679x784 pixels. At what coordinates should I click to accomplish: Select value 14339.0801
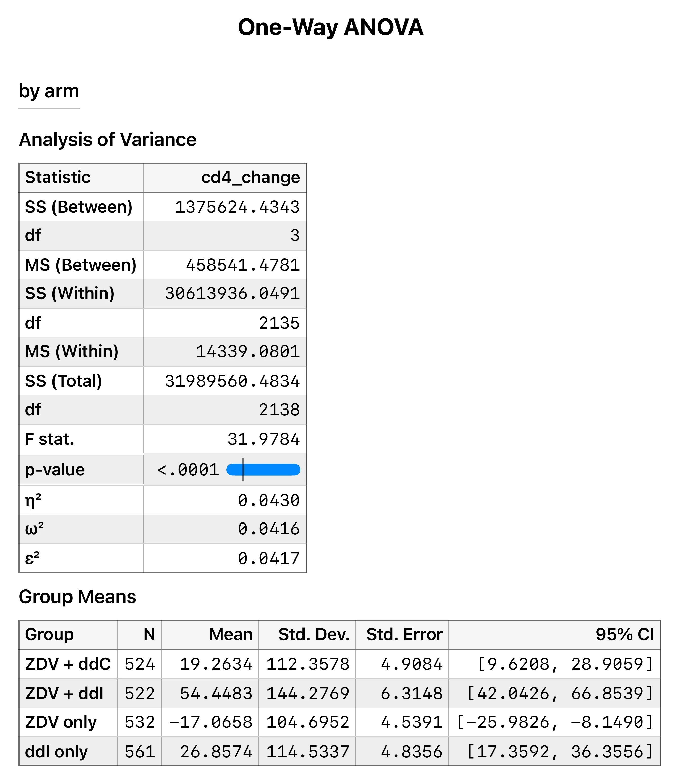(x=248, y=351)
